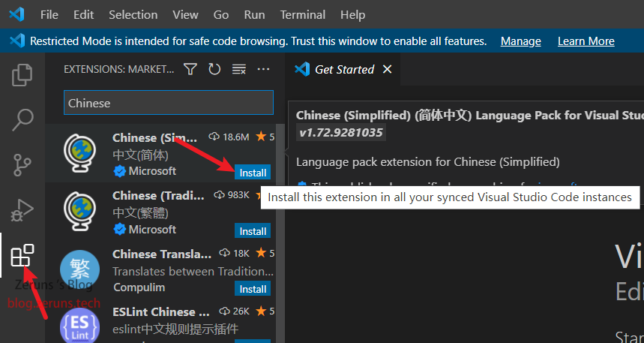
Task: Clear extensions search results icon
Action: [239, 69]
